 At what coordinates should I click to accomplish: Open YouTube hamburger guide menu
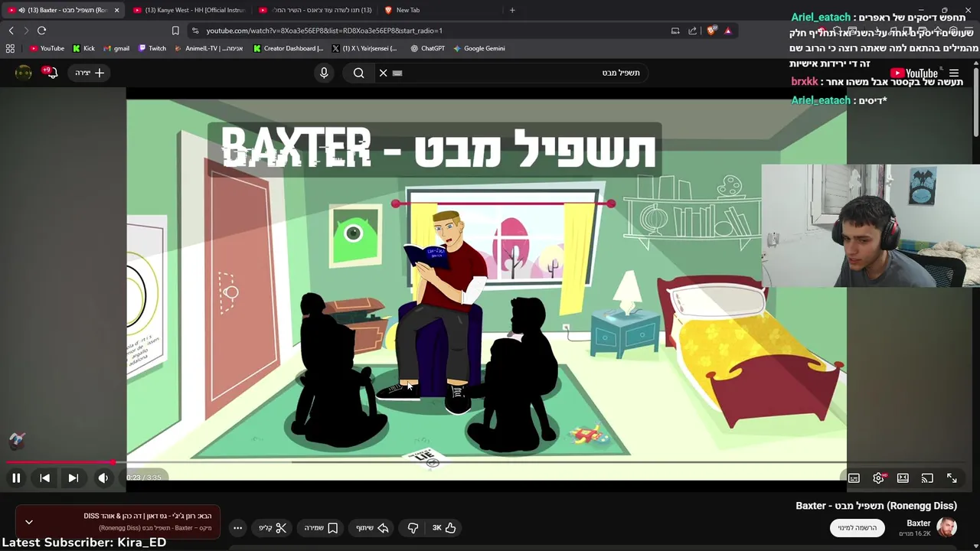click(954, 73)
